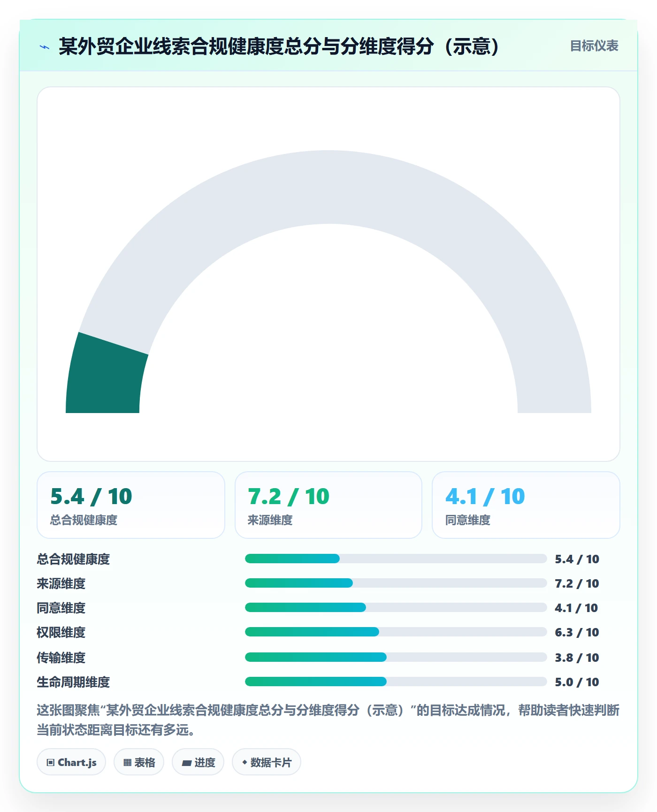Click the 5.0 / 10 value
657x812 pixels.
pos(577,682)
